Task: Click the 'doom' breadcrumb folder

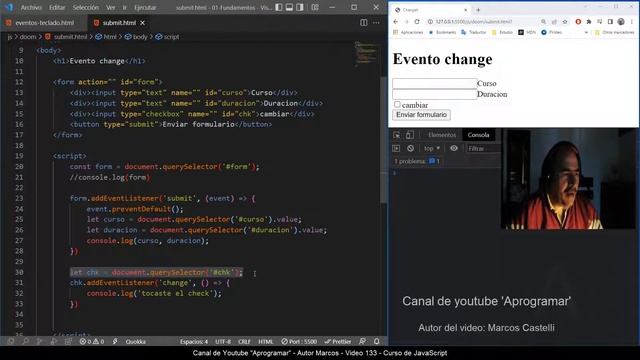Action: pos(28,37)
